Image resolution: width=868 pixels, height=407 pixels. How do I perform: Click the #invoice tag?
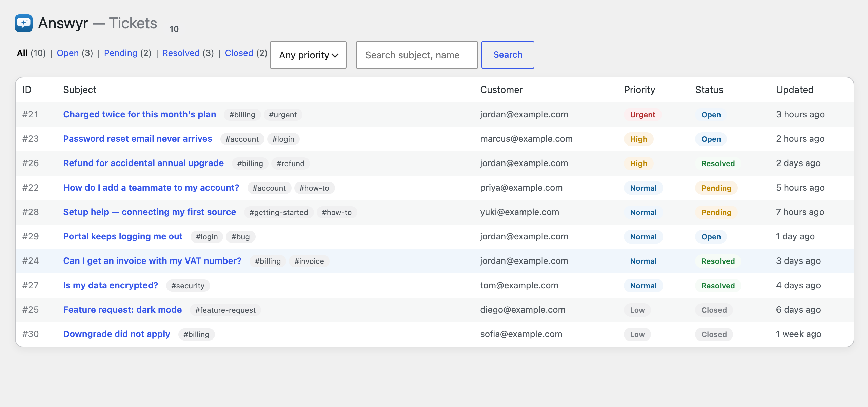click(309, 261)
